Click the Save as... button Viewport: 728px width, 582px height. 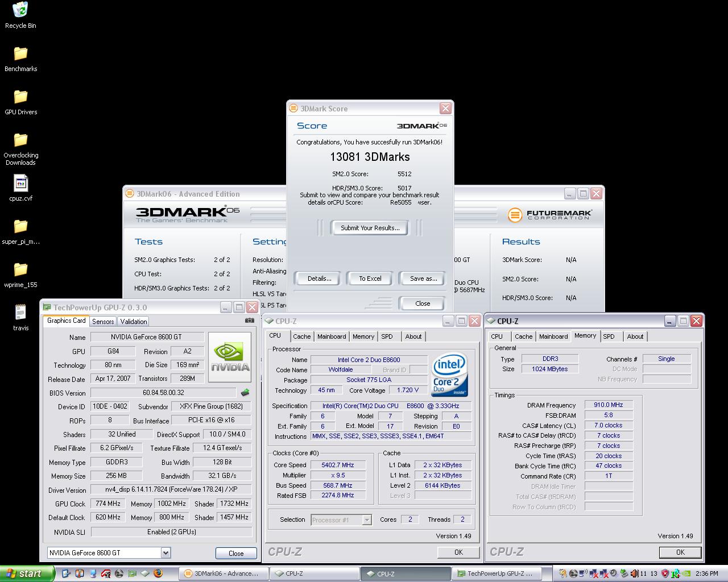[424, 278]
